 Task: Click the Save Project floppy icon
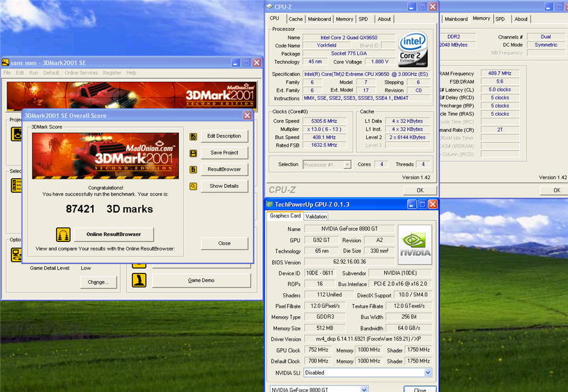coord(193,154)
